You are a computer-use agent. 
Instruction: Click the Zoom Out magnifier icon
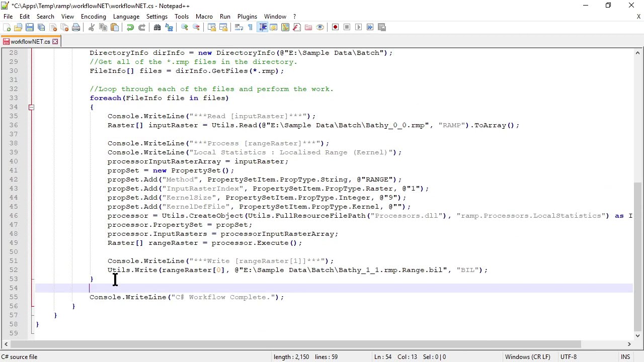pos(196,27)
